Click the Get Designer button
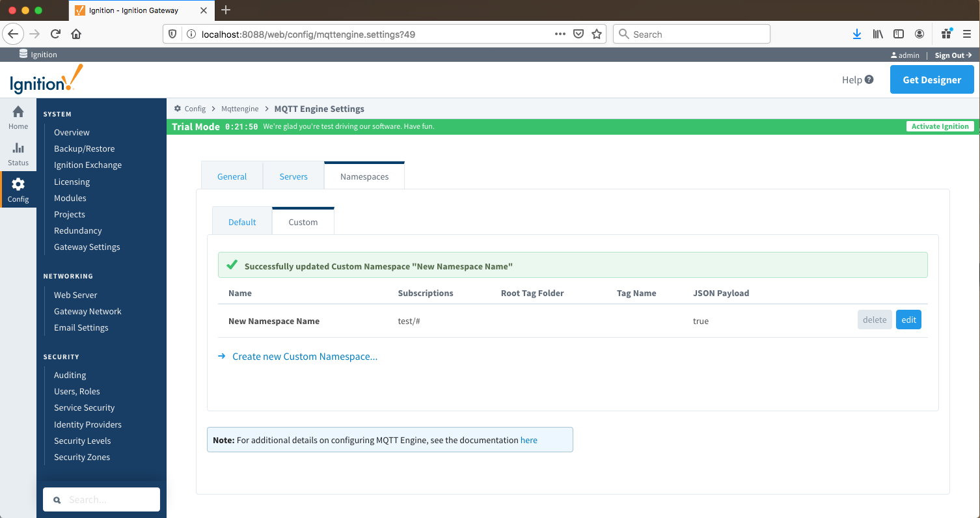This screenshot has height=518, width=980. 932,79
